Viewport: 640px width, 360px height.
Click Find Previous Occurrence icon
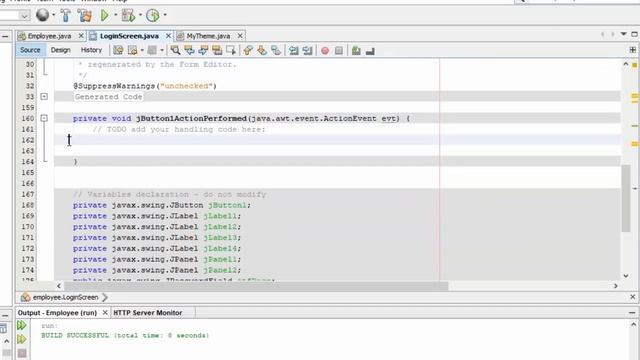[189, 50]
